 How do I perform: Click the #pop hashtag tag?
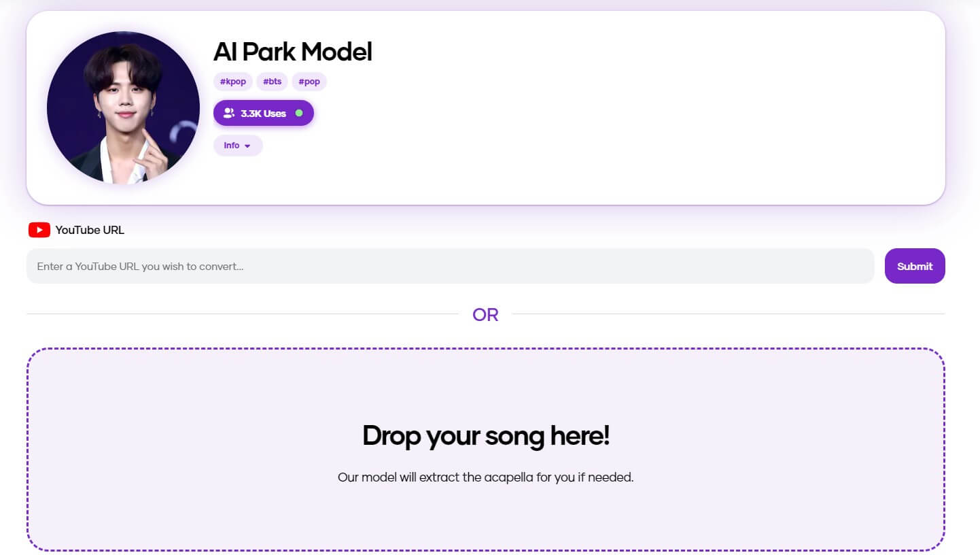309,81
